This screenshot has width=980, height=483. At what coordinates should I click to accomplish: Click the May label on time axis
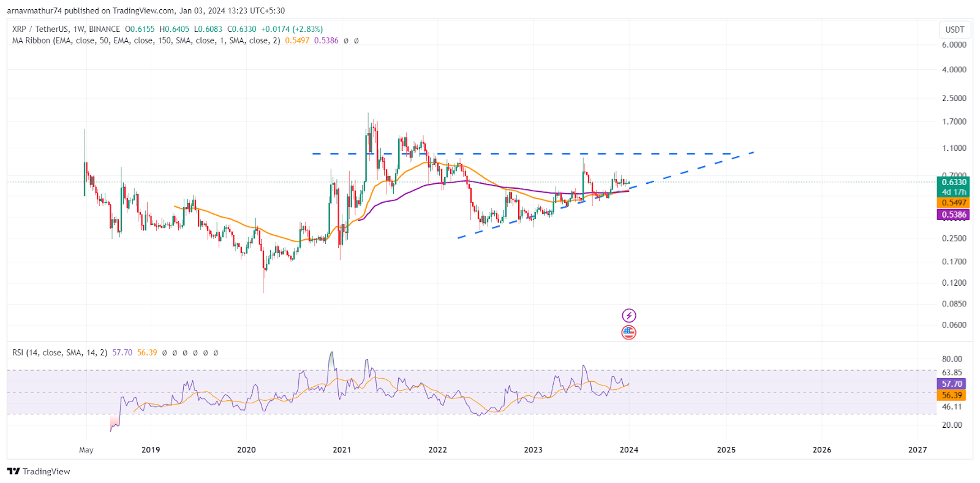(x=86, y=450)
